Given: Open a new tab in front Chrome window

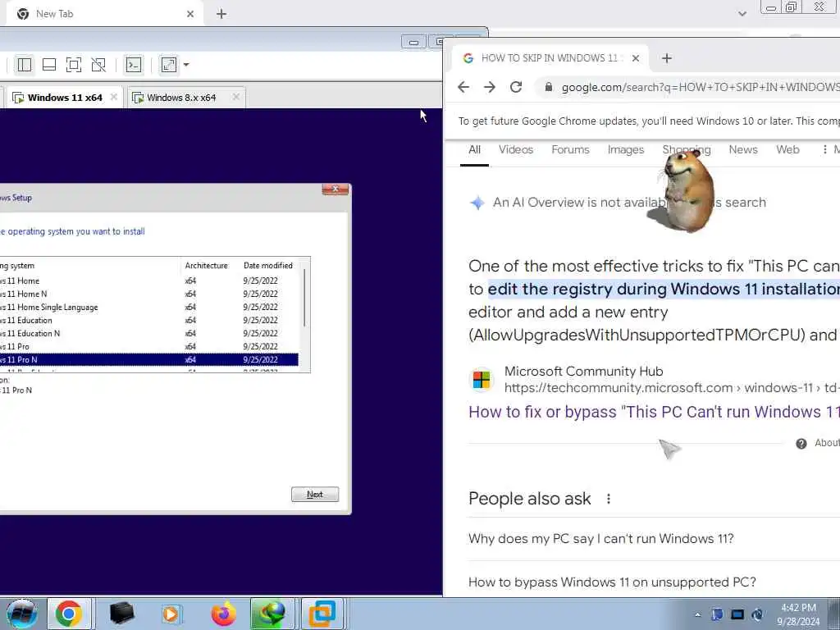Looking at the screenshot, I should [x=667, y=58].
